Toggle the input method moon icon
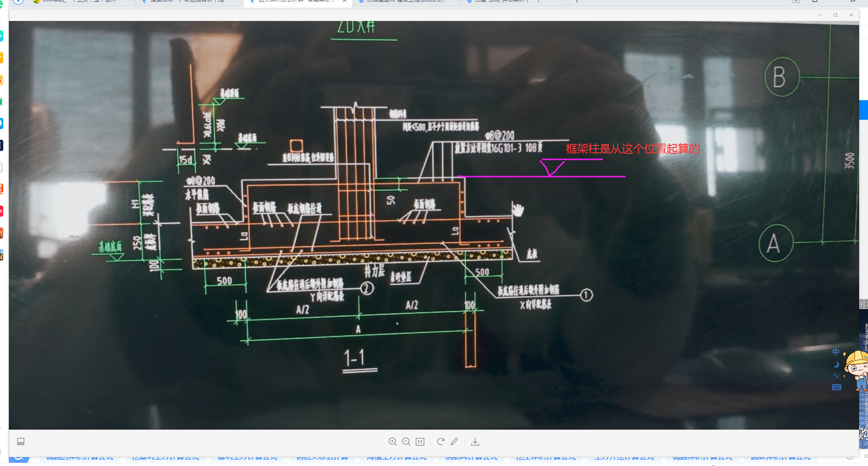This screenshot has height=466, width=868. tap(836, 364)
